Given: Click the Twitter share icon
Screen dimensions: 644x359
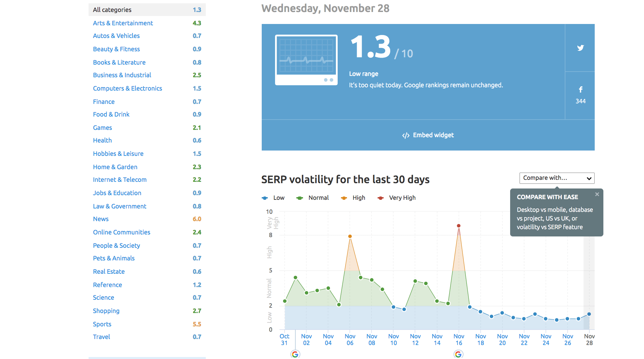Looking at the screenshot, I should 580,48.
